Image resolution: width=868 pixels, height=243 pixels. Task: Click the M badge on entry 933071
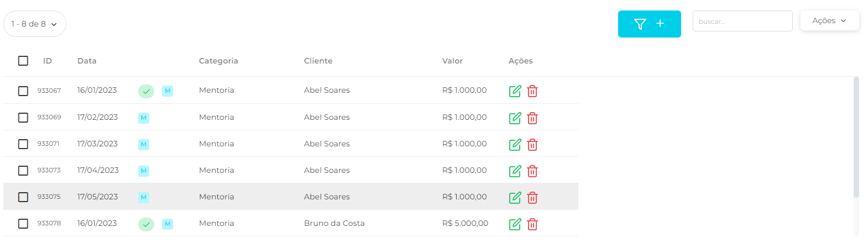click(x=144, y=144)
